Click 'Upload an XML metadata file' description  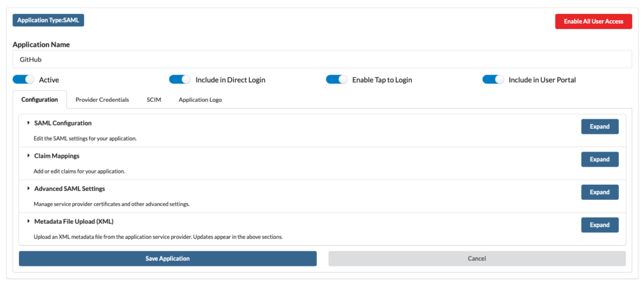158,237
